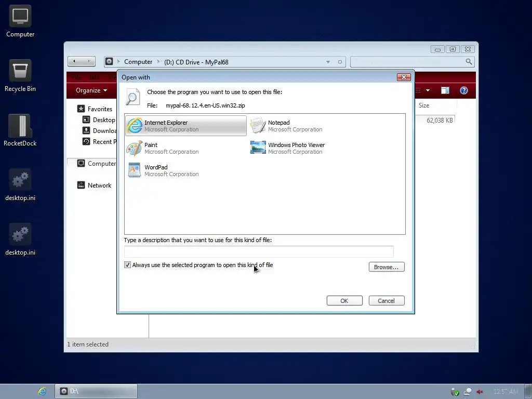The image size is (532, 399).
Task: Click Computer in the address bar breadcrumb
Action: (138, 62)
